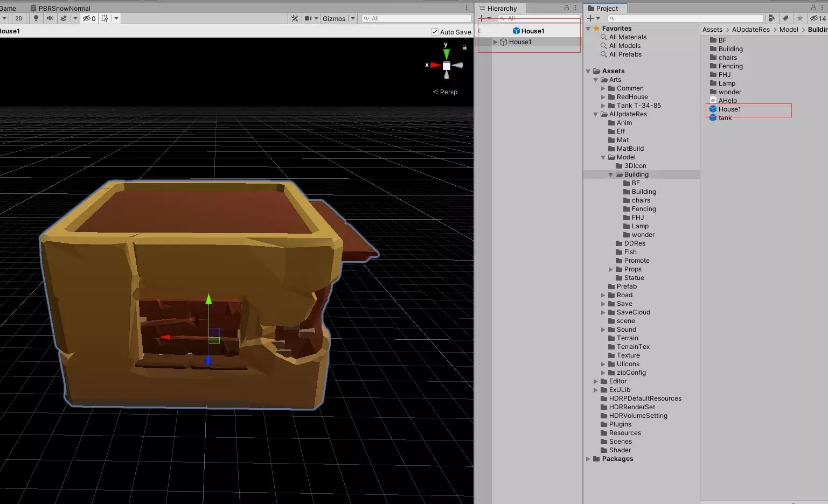Switch to the Hierarchy tab

(502, 8)
